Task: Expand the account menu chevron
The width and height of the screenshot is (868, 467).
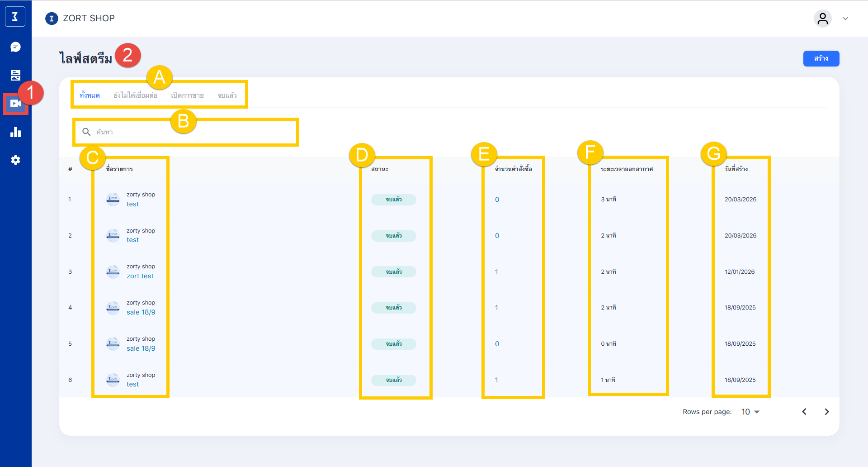Action: coord(845,19)
